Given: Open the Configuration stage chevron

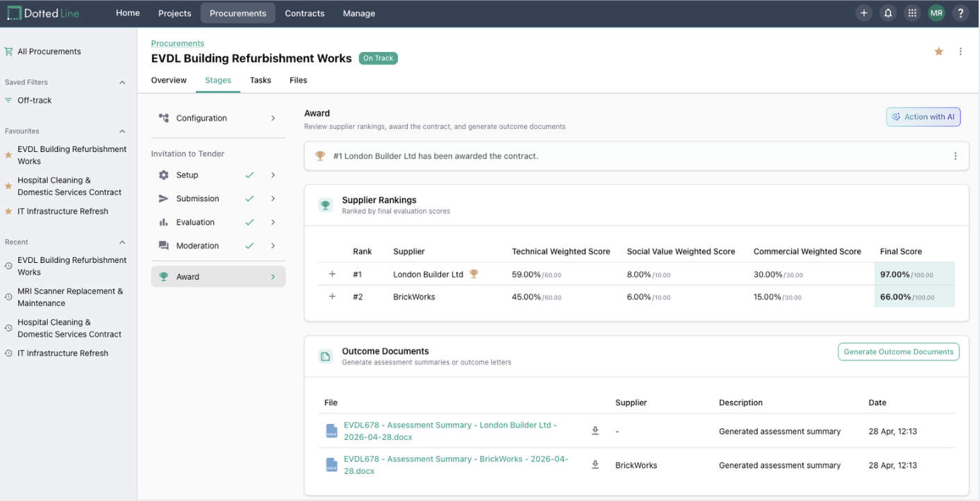Looking at the screenshot, I should click(x=273, y=118).
